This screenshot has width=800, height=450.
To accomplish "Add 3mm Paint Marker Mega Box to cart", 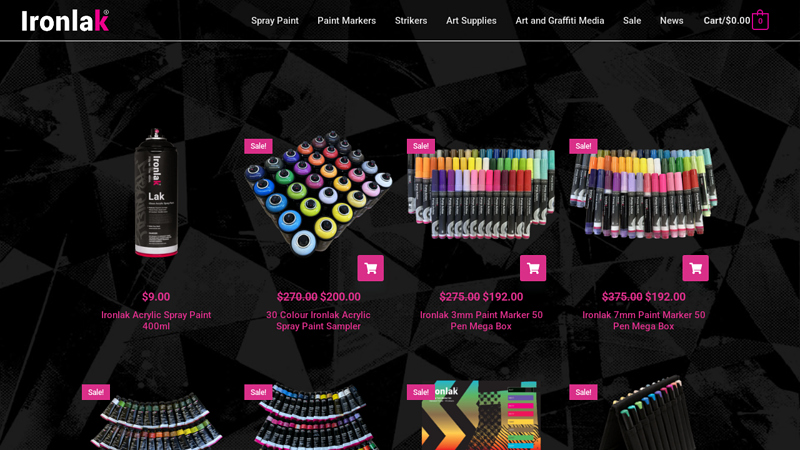I will 533,268.
